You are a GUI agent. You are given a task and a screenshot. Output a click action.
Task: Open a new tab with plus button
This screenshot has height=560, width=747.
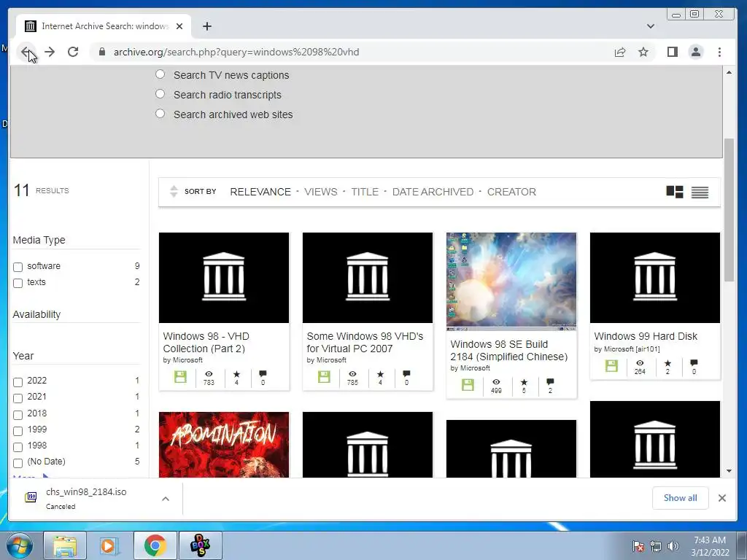[206, 26]
